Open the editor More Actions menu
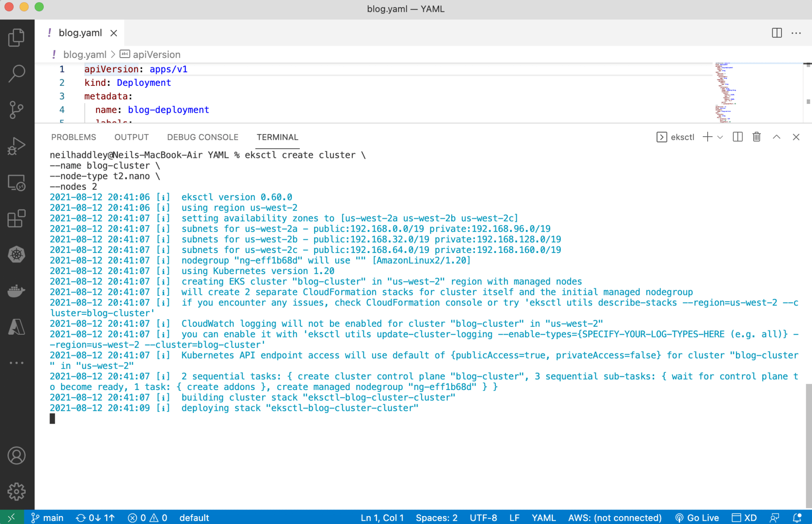Viewport: 812px width, 524px height. coord(796,33)
